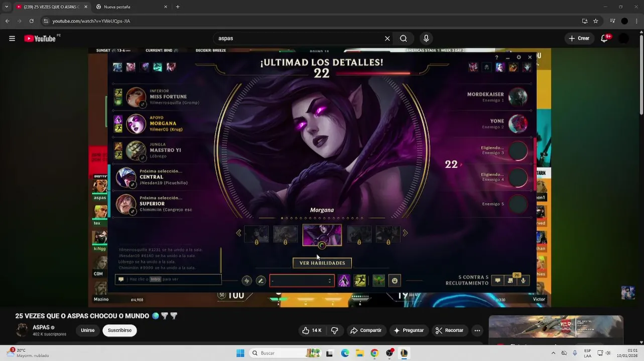The height and width of the screenshot is (361, 644).
Task: Open champ select chat bubble icon
Action: pyautogui.click(x=497, y=280)
